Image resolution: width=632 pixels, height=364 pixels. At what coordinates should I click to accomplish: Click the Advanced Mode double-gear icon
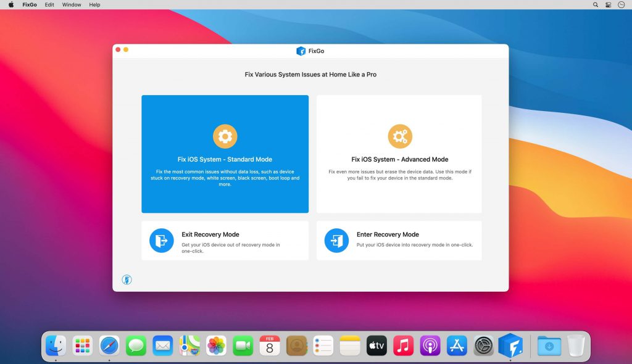[x=400, y=136]
